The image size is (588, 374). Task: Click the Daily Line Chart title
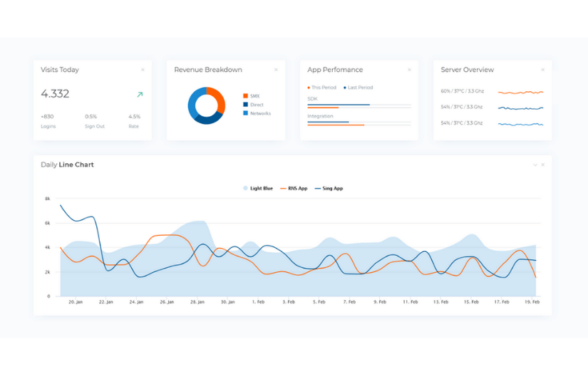click(x=67, y=165)
